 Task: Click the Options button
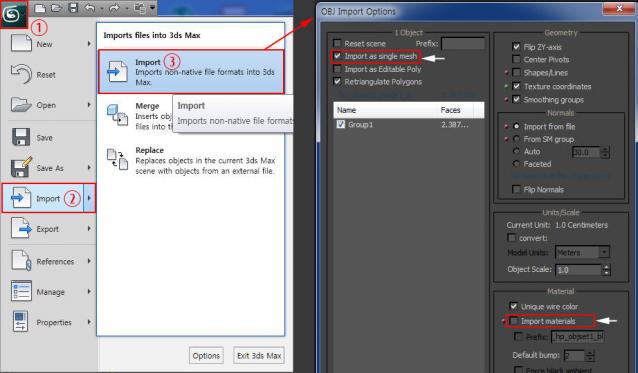(x=206, y=356)
